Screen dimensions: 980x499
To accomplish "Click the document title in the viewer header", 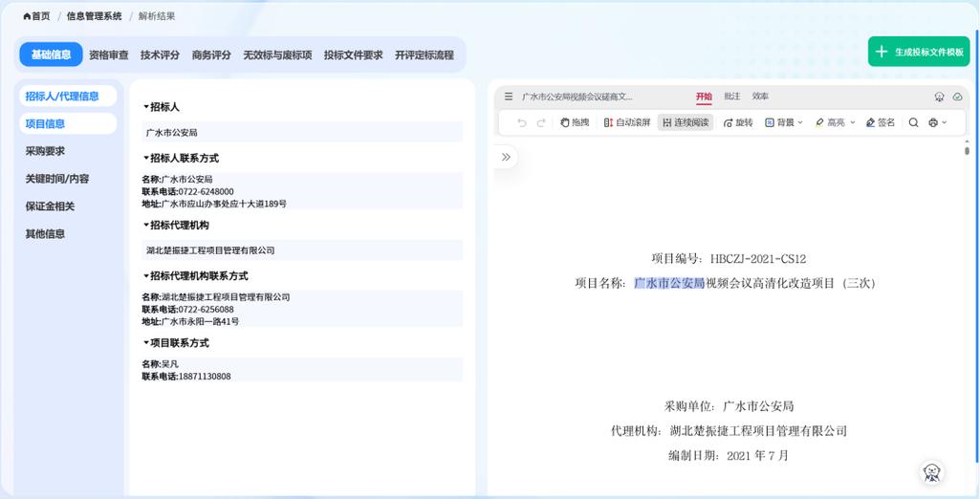I will [x=577, y=97].
